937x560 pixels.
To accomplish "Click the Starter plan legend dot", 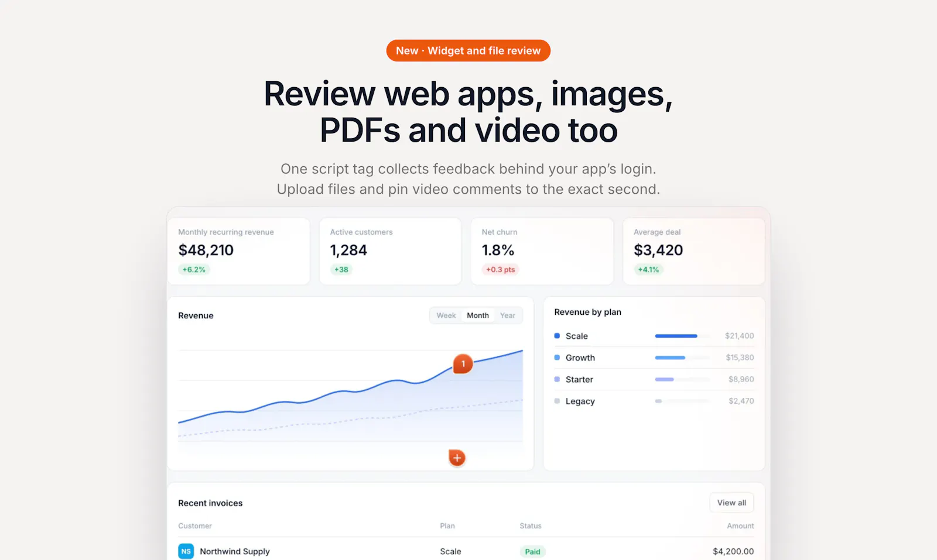I will click(x=557, y=379).
